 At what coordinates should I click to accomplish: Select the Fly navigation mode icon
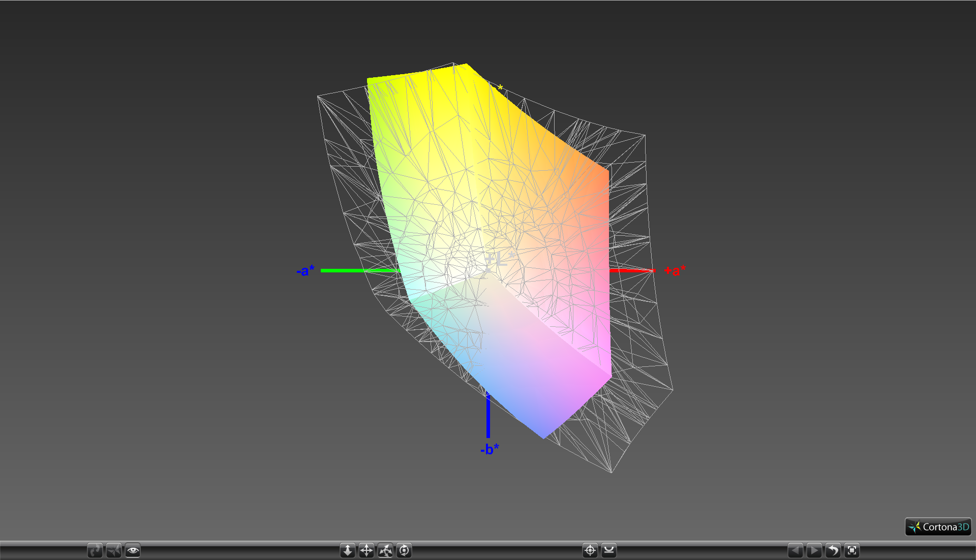pyautogui.click(x=114, y=550)
